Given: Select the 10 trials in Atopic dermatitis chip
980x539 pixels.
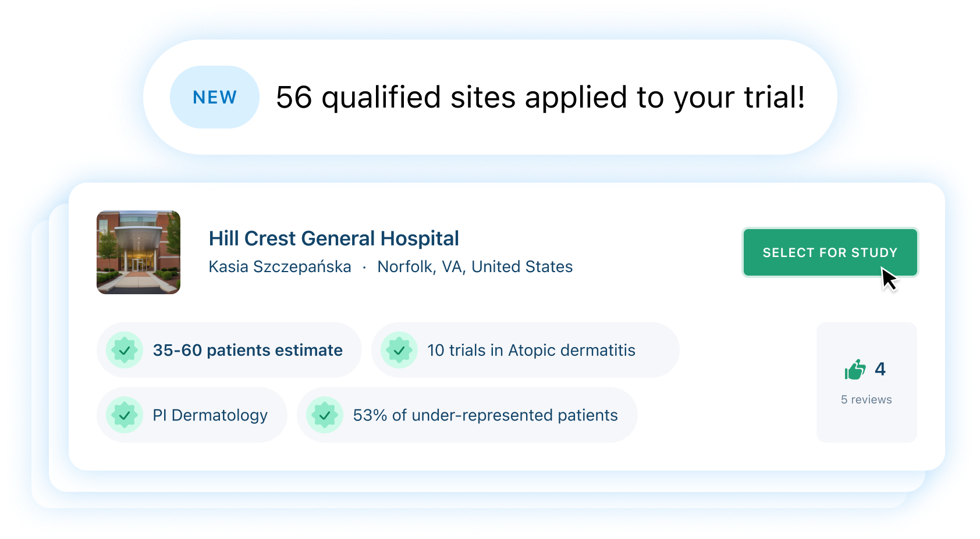Looking at the screenshot, I should pos(525,350).
